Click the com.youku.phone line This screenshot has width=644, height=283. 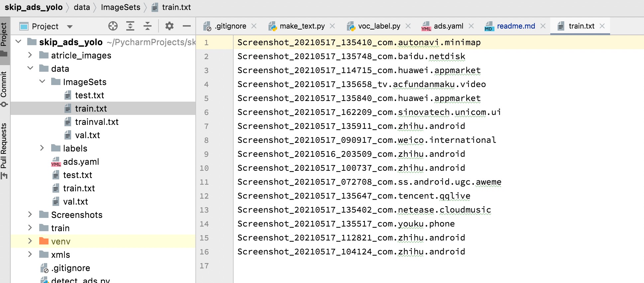coord(346,224)
